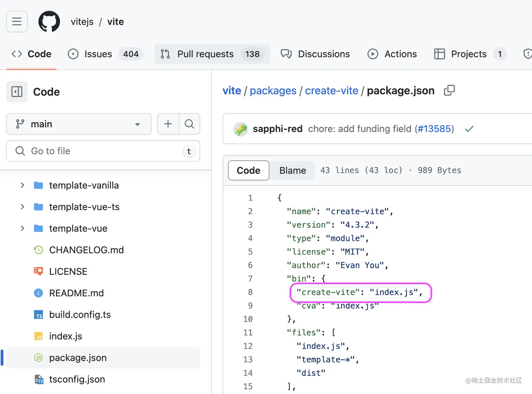Click the 138 pull requests count badge

(252, 54)
